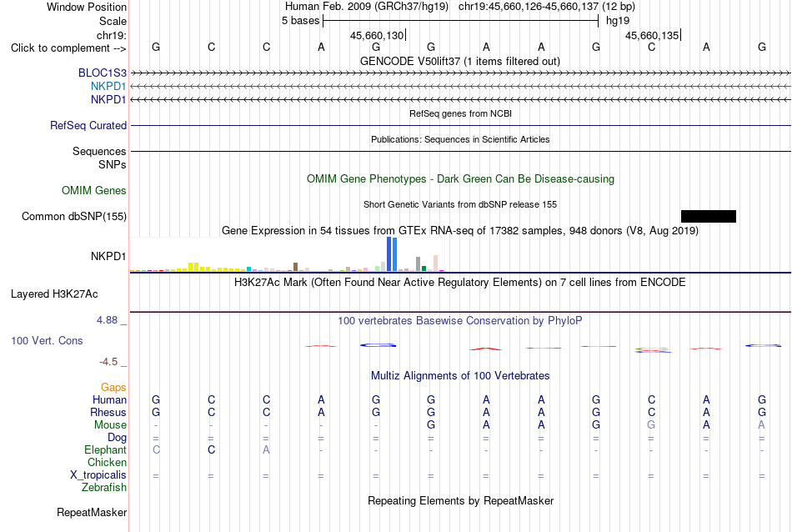Click the GTEx Gene Expression title
The height and width of the screenshot is (532, 792).
point(460,231)
